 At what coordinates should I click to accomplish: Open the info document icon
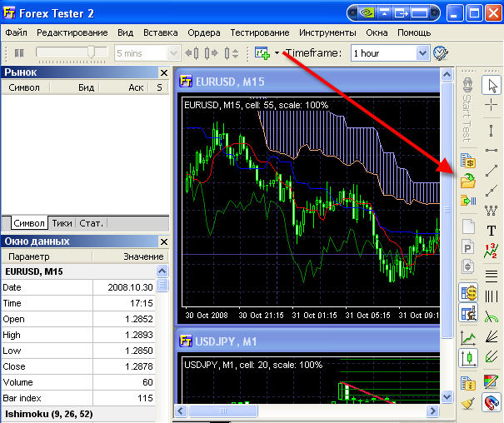(468, 383)
